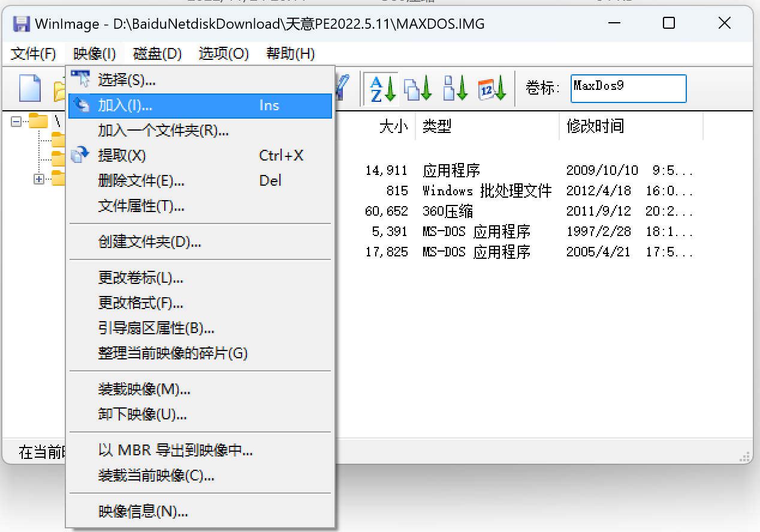Click the 修改时间 column header
Screen dimensions: 760x532
631,126
